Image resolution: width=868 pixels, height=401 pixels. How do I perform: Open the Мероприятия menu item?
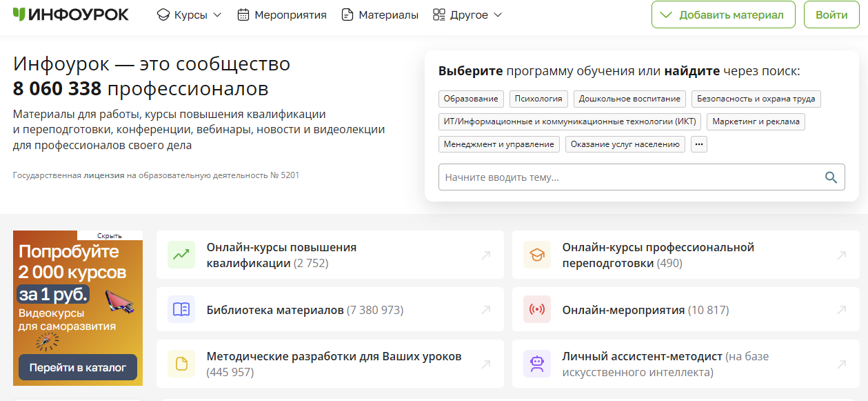click(282, 14)
